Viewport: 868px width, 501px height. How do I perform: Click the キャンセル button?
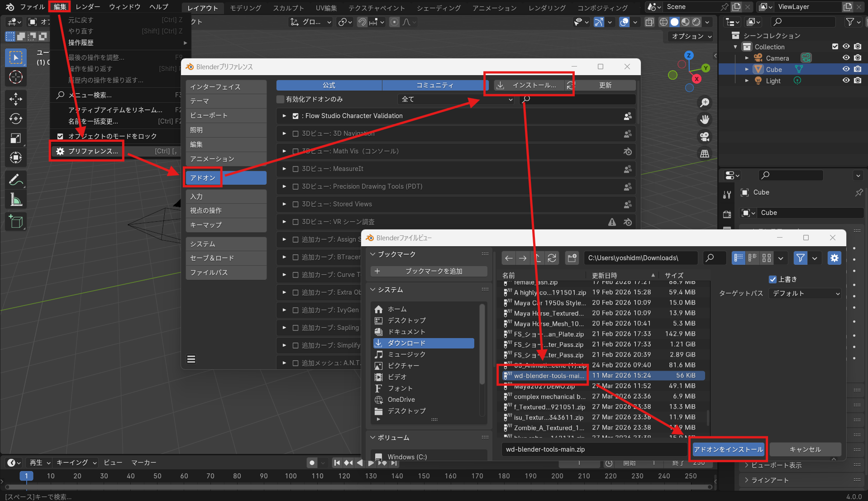tap(805, 449)
